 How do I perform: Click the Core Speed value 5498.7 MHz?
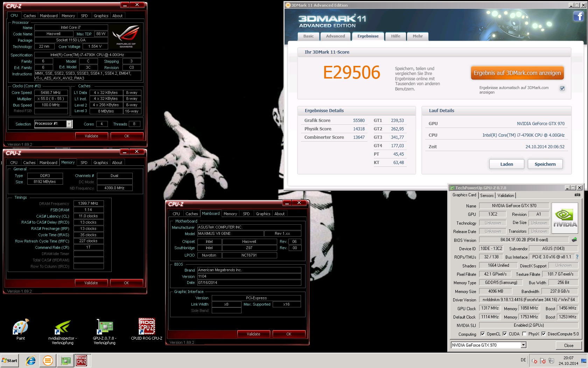pyautogui.click(x=51, y=93)
